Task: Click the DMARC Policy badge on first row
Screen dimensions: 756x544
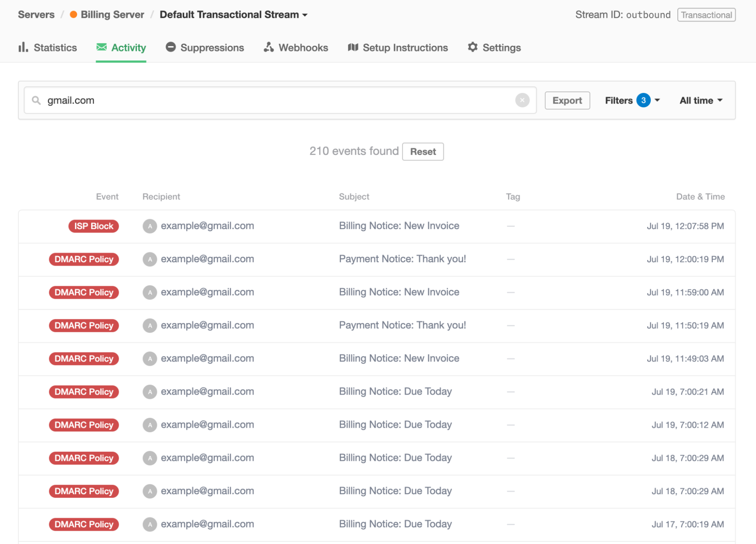Action: [x=84, y=258]
